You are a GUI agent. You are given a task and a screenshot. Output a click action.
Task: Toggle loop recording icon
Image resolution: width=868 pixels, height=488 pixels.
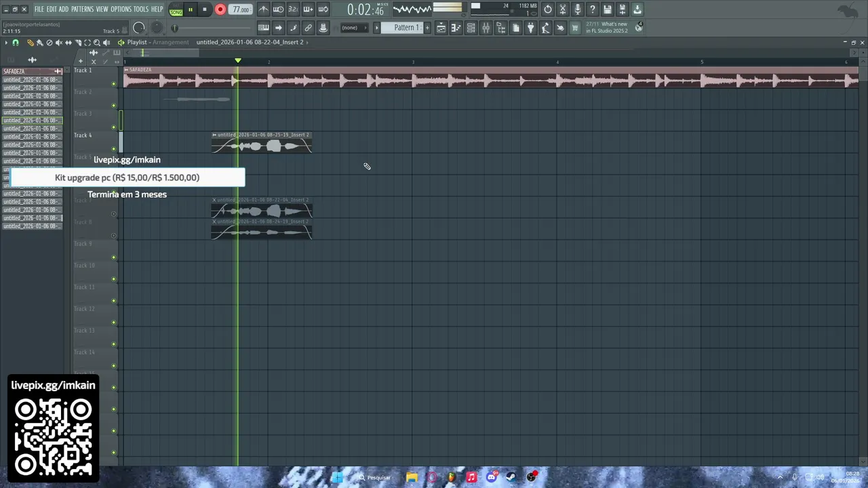click(323, 9)
